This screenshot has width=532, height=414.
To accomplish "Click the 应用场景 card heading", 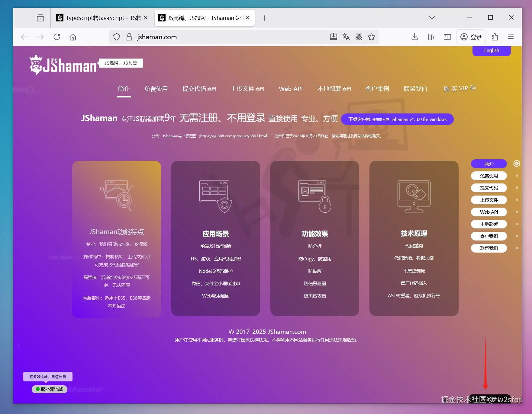I will click(x=216, y=234).
